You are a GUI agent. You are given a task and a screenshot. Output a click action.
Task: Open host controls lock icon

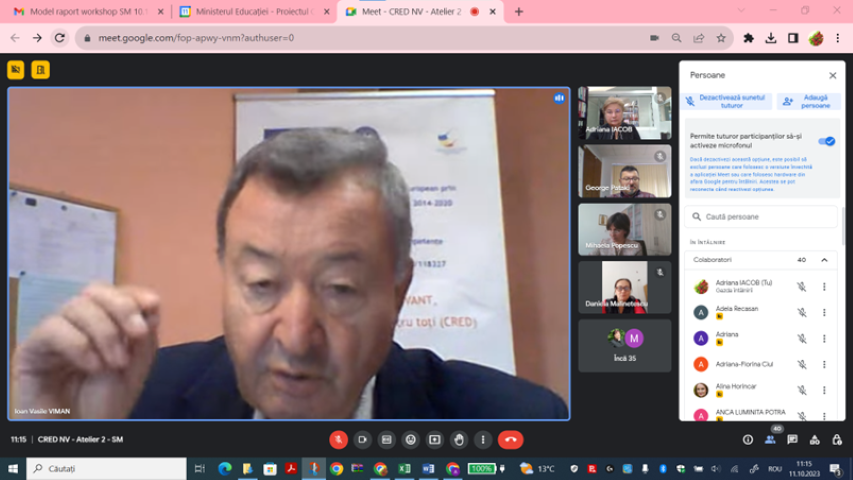[x=837, y=440]
